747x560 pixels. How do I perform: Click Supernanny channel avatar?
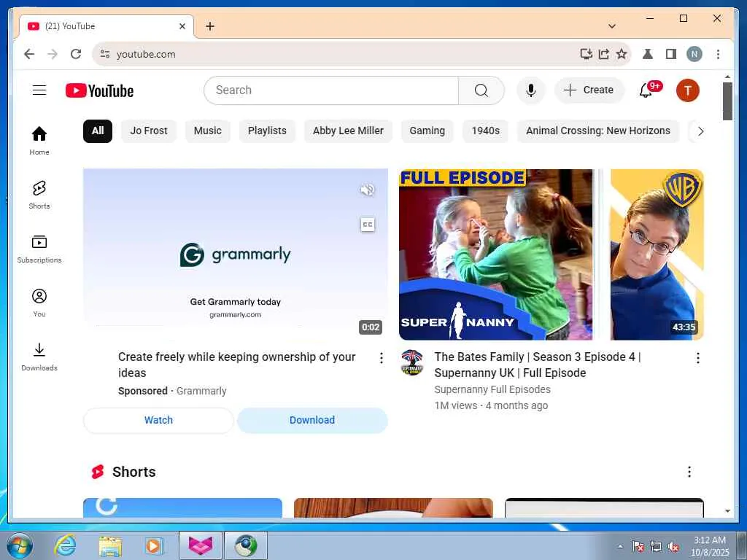[411, 362]
